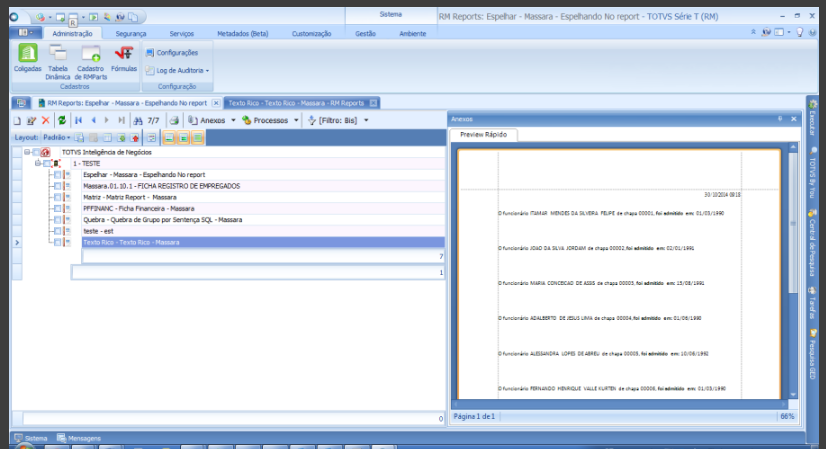Viewport: 826px width, 449px height.
Task: Pin the Anexos panel
Action: (780, 119)
